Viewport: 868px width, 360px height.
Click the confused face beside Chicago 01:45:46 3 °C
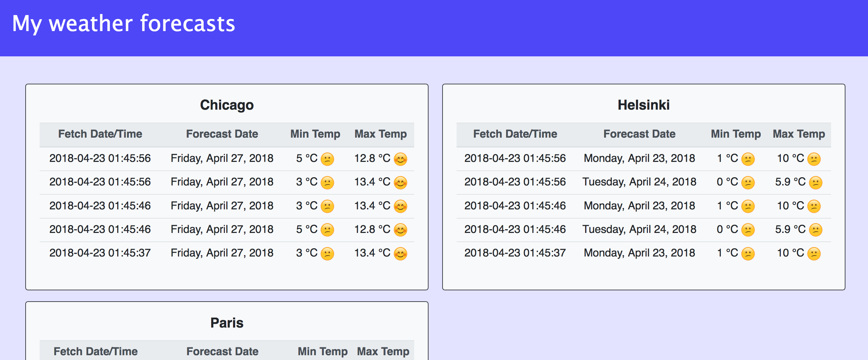(327, 206)
